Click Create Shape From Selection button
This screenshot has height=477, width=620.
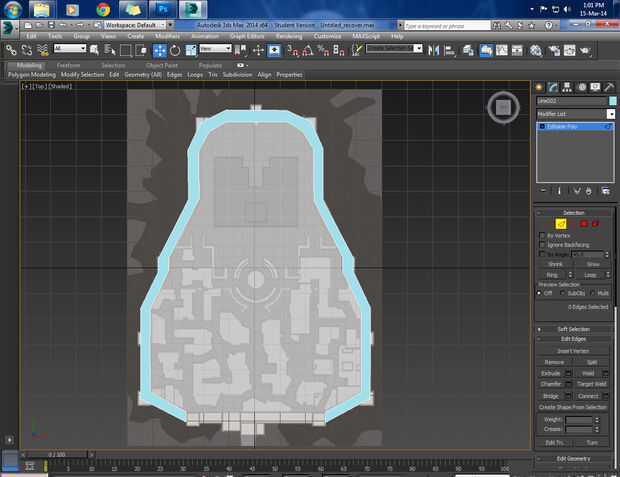tap(574, 407)
